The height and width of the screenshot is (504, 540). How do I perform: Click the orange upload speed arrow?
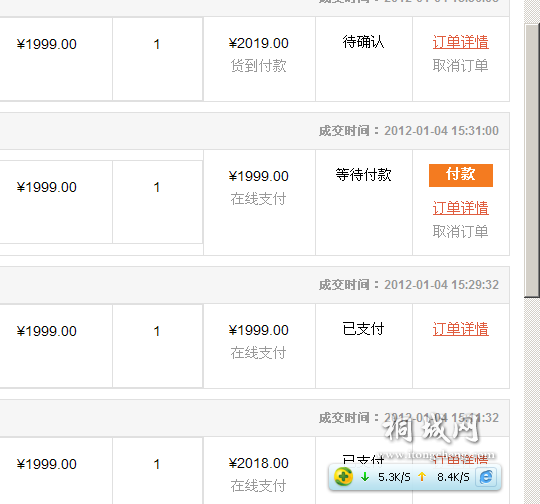422,477
